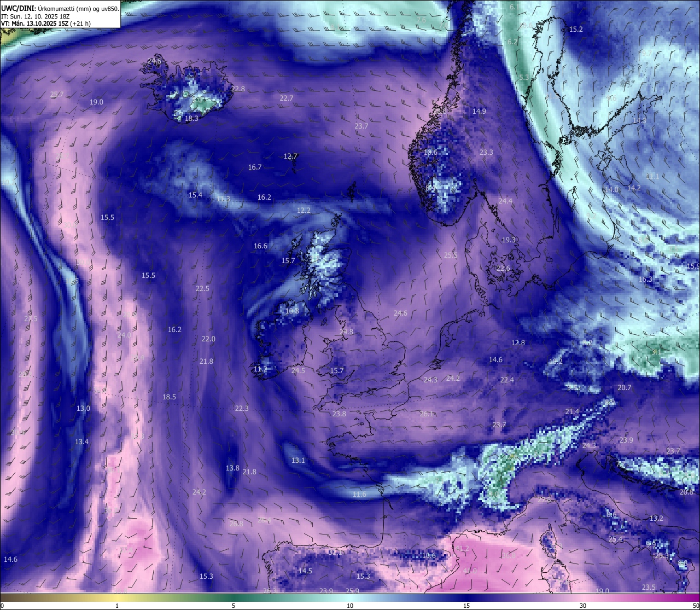Click the 11.6 value in Bay of Biscay
Image resolution: width=700 pixels, height=610 pixels.
[359, 494]
